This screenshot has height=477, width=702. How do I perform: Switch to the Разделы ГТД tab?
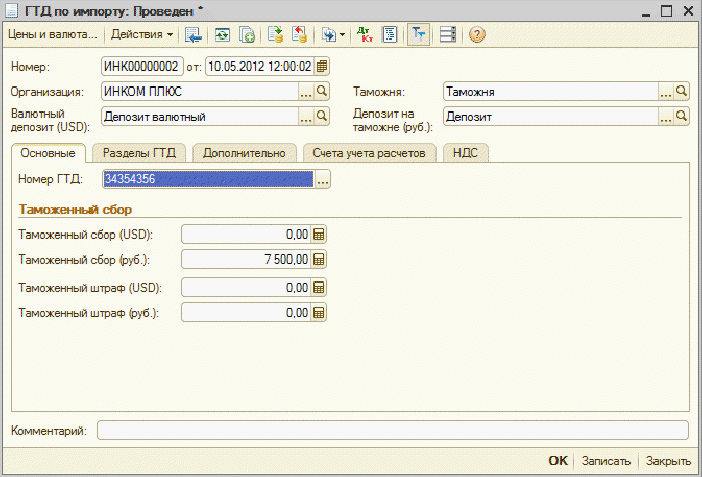[x=137, y=153]
